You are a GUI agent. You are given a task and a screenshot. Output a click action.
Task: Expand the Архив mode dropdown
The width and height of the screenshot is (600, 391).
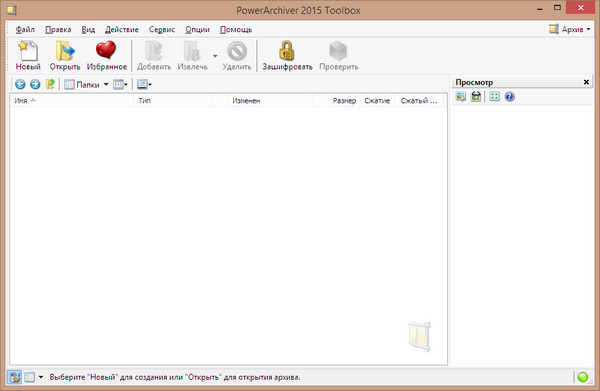coord(569,29)
